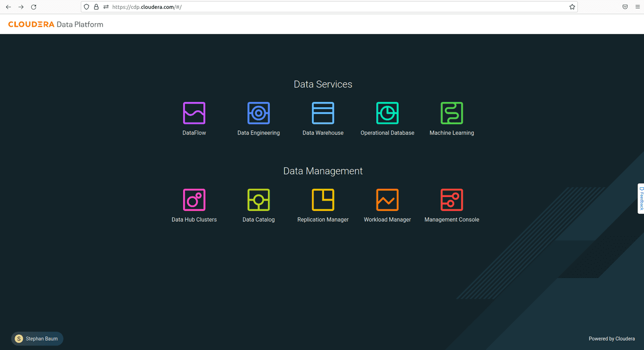Click the Powered by Cloudera text
The width and height of the screenshot is (644, 350).
[x=612, y=339]
